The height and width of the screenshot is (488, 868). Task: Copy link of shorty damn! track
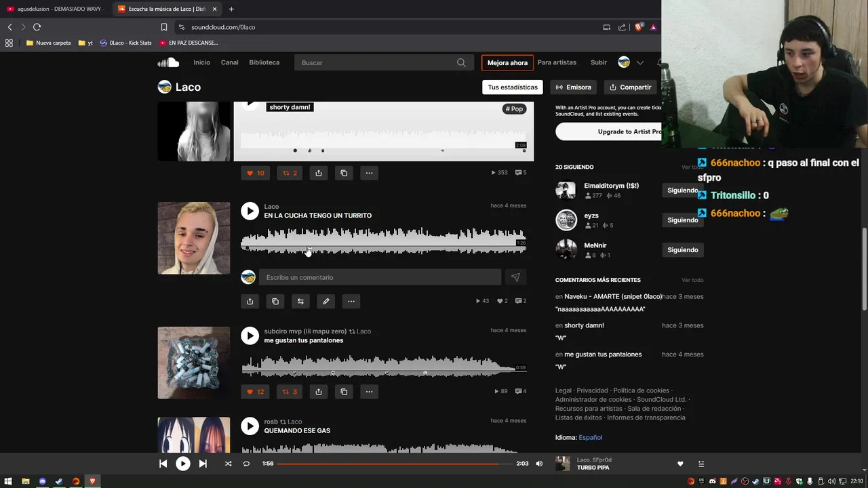click(344, 173)
